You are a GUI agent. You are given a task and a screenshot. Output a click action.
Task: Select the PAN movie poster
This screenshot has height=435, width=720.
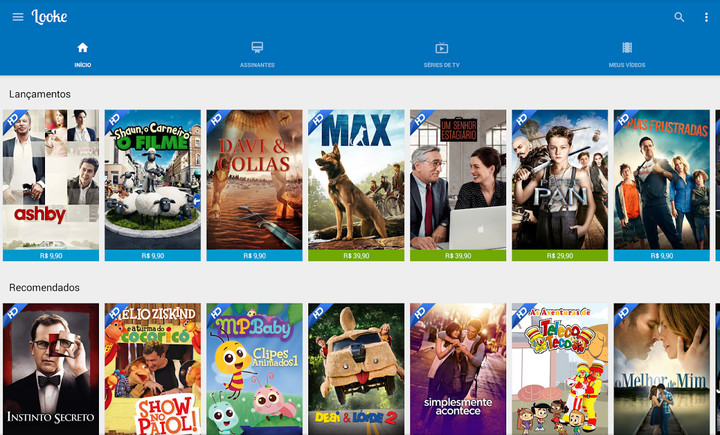pos(559,179)
